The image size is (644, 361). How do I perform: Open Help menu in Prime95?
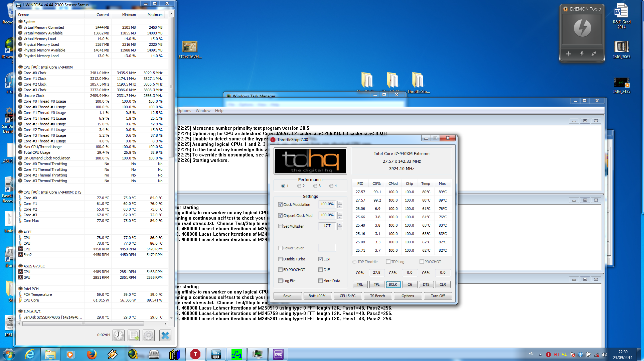219,111
